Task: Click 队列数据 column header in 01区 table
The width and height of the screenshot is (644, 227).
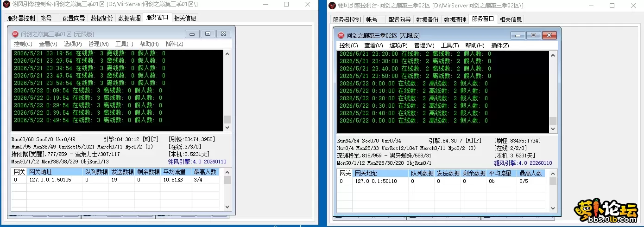Action: pos(96,172)
